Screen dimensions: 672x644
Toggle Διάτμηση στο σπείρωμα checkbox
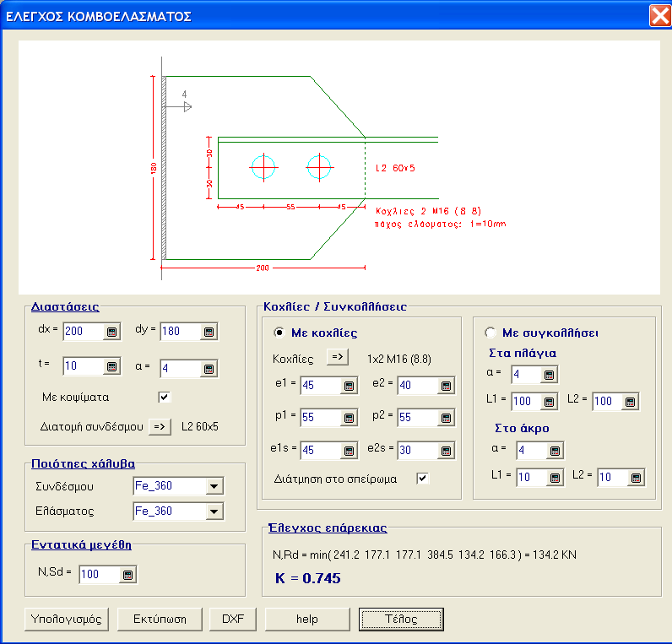(x=423, y=479)
